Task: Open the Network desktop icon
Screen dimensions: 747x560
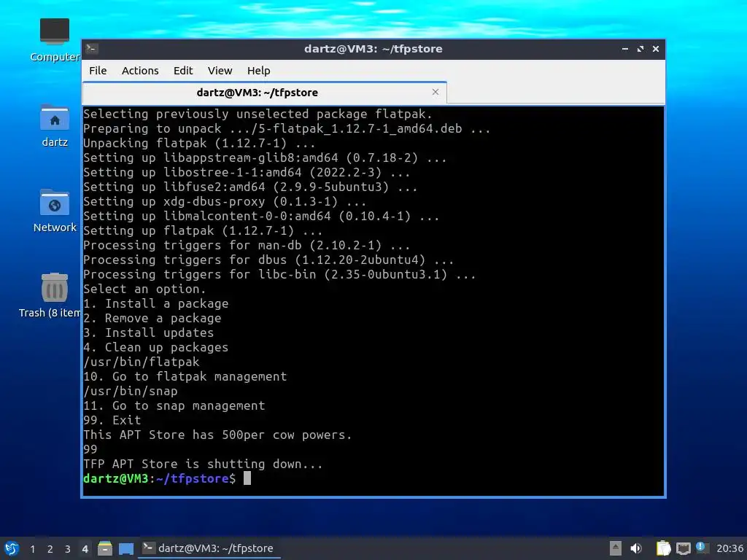Action: coord(55,211)
